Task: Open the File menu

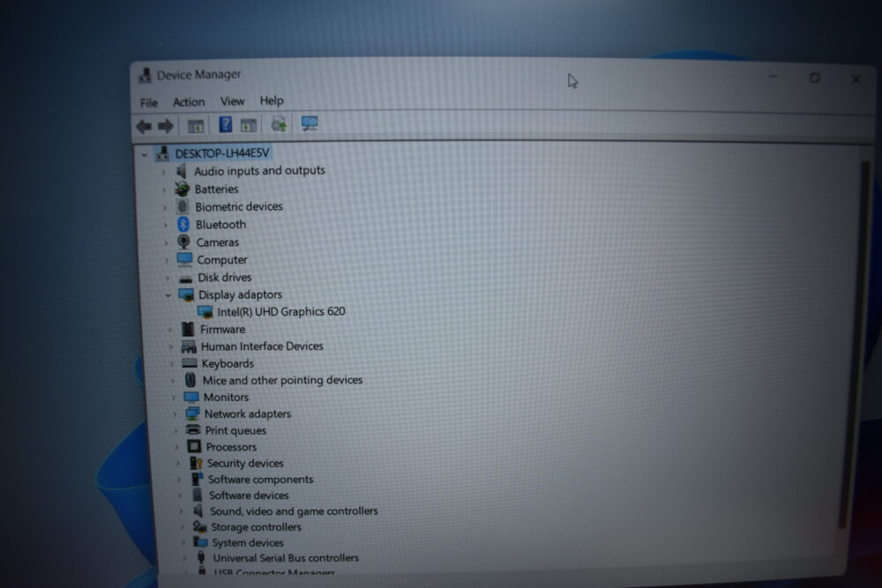Action: click(148, 103)
